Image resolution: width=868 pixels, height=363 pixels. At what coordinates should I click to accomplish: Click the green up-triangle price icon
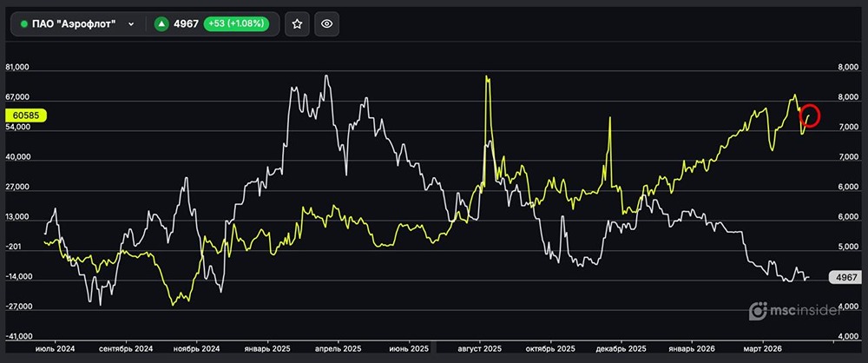point(161,24)
